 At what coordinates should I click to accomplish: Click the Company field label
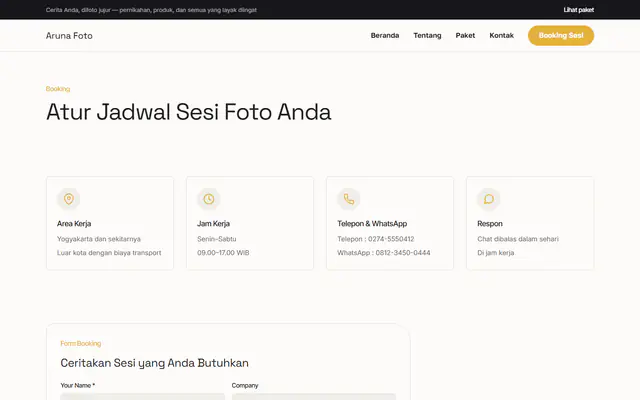tap(245, 385)
